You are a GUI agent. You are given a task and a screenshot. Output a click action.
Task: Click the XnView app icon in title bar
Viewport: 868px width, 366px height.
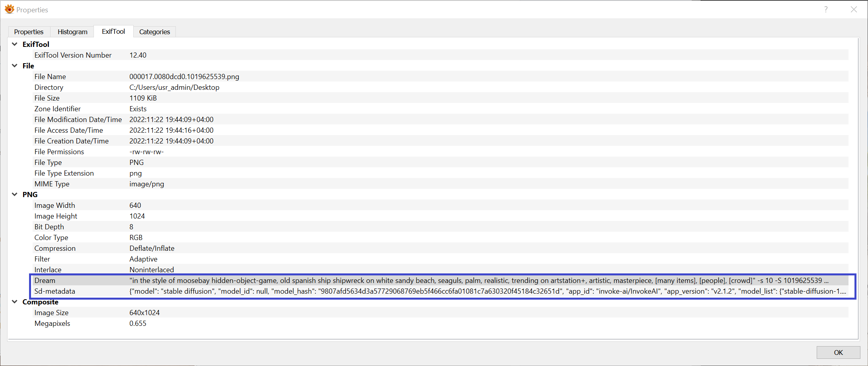pyautogui.click(x=9, y=9)
